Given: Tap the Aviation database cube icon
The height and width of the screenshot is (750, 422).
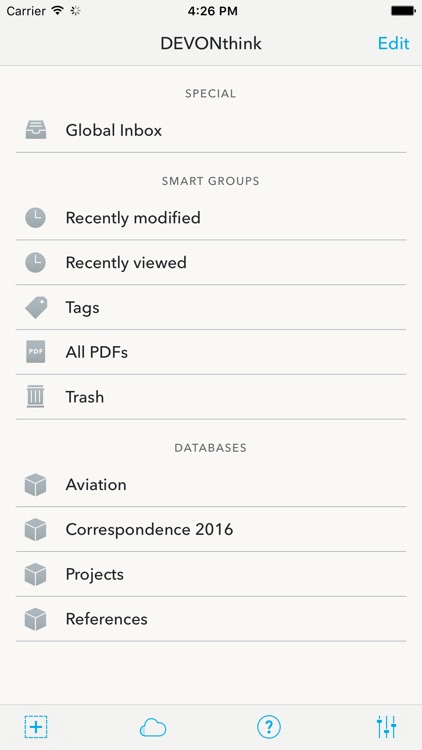Looking at the screenshot, I should tap(36, 485).
